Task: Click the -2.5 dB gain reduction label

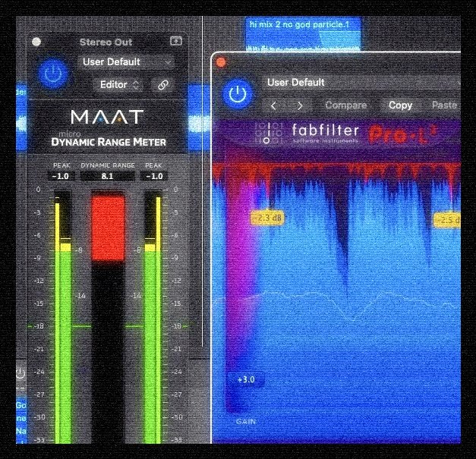Action: (x=447, y=220)
